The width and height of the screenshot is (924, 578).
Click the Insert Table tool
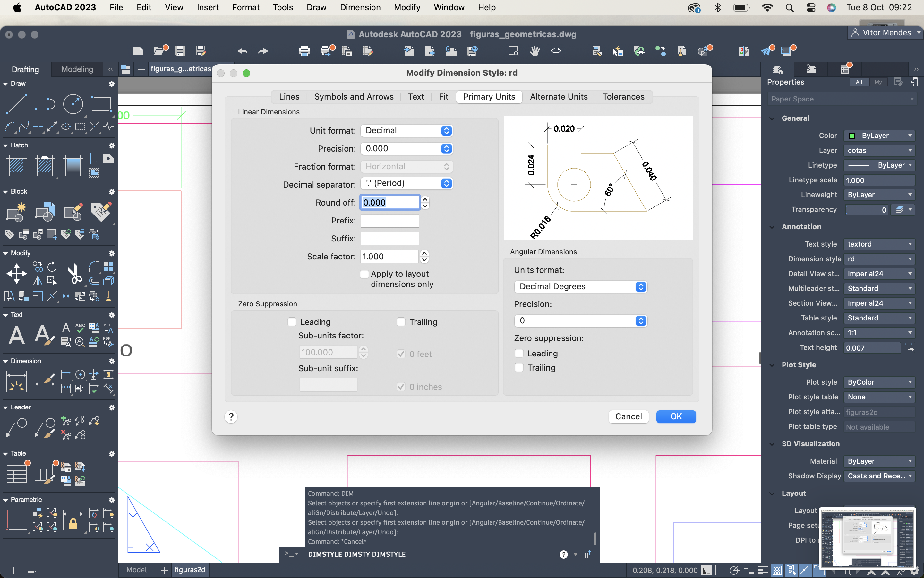[x=16, y=474]
